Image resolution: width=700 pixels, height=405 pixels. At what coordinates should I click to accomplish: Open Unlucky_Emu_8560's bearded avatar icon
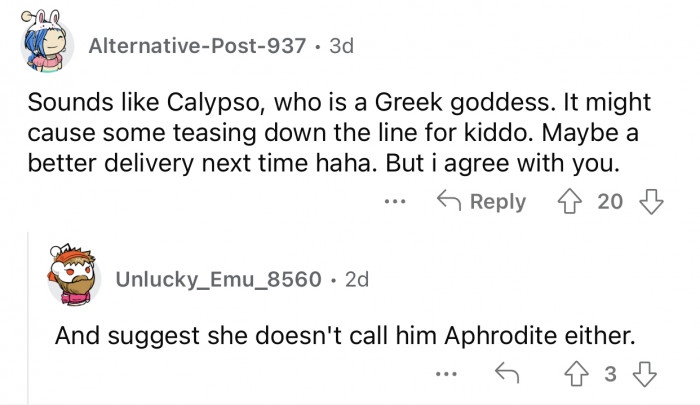[75, 277]
